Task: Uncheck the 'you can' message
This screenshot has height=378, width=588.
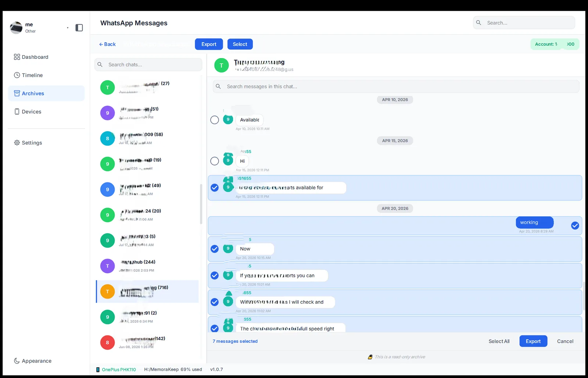Action: coord(215,275)
